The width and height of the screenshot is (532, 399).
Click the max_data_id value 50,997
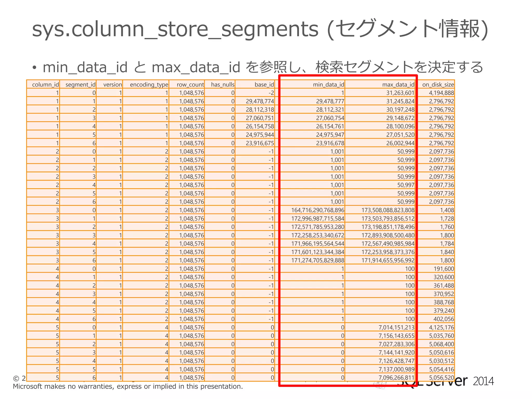tap(406, 185)
